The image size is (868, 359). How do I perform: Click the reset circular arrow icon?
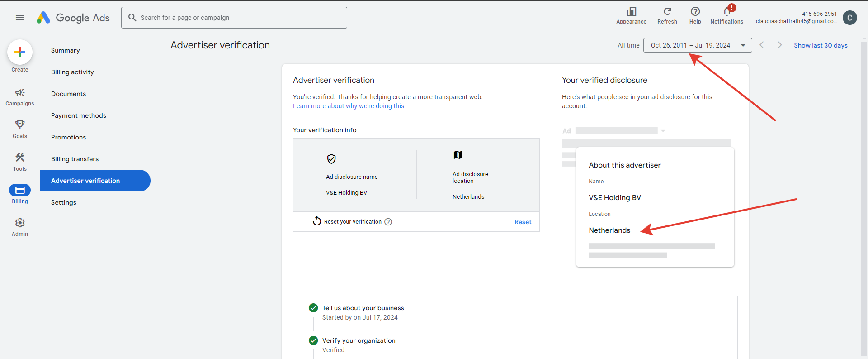click(x=317, y=221)
